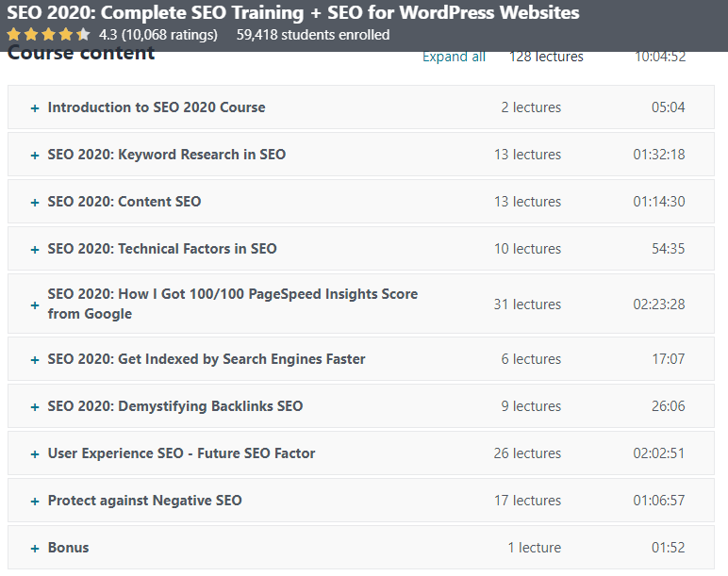Click the '128 lectures' total

click(x=546, y=57)
